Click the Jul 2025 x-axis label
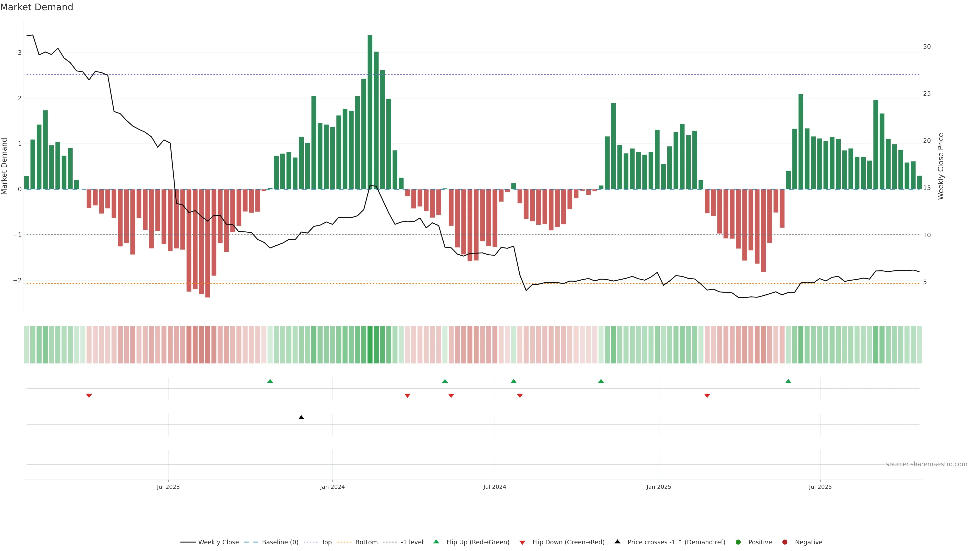Image resolution: width=980 pixels, height=551 pixels. [820, 487]
